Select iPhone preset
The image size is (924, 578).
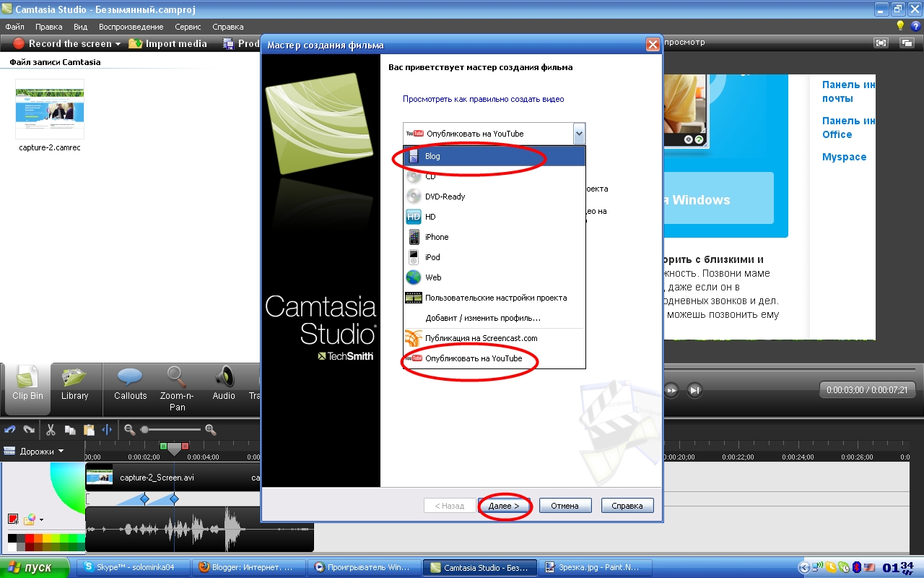494,237
